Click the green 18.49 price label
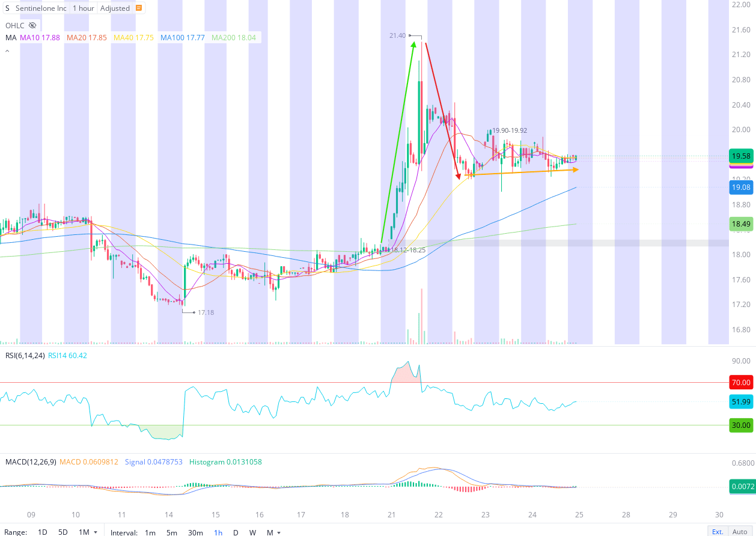Image resolution: width=756 pixels, height=536 pixels. point(741,224)
